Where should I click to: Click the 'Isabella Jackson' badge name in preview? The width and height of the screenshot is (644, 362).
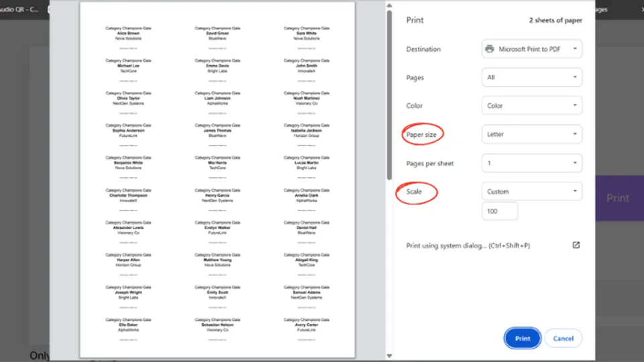(307, 131)
